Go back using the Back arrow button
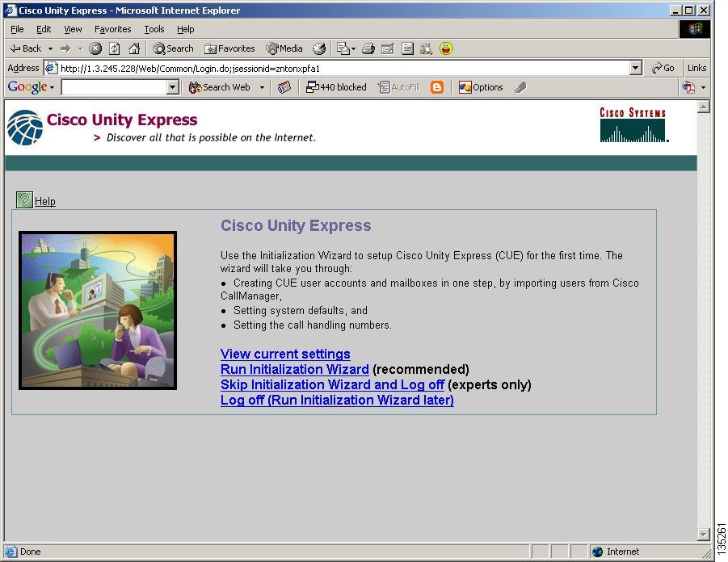 pyautogui.click(x=26, y=48)
